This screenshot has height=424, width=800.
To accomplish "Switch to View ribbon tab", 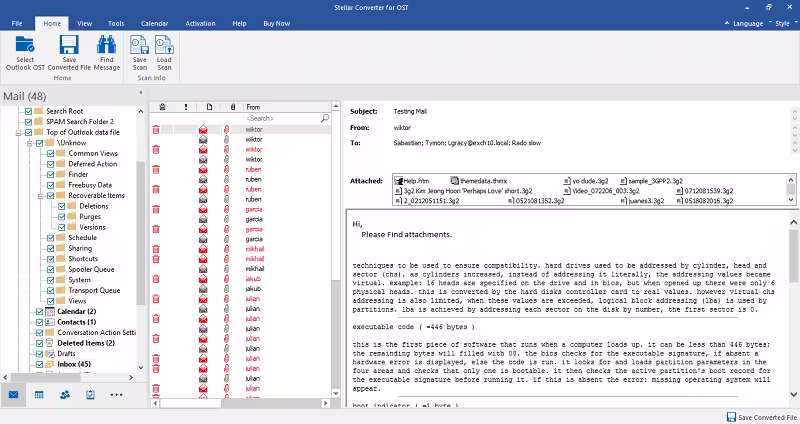I will tap(85, 23).
